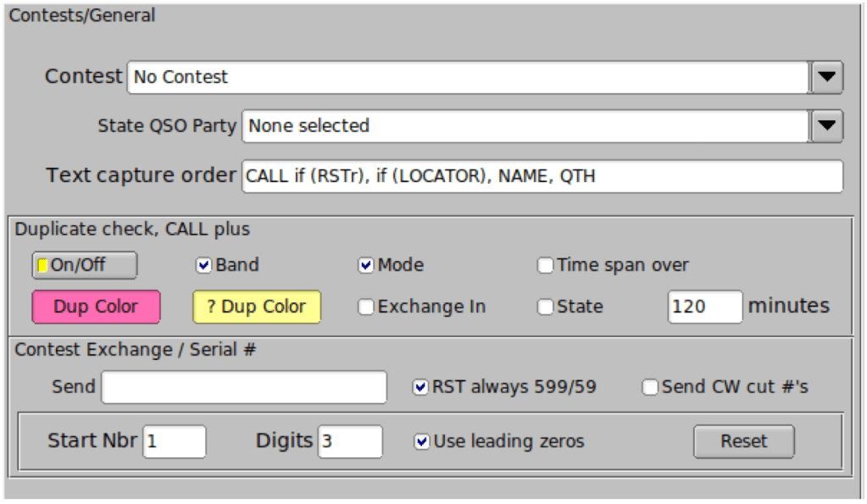The height and width of the screenshot is (504, 867).
Task: Uncheck the Mode checkbox
Action: coord(366,265)
